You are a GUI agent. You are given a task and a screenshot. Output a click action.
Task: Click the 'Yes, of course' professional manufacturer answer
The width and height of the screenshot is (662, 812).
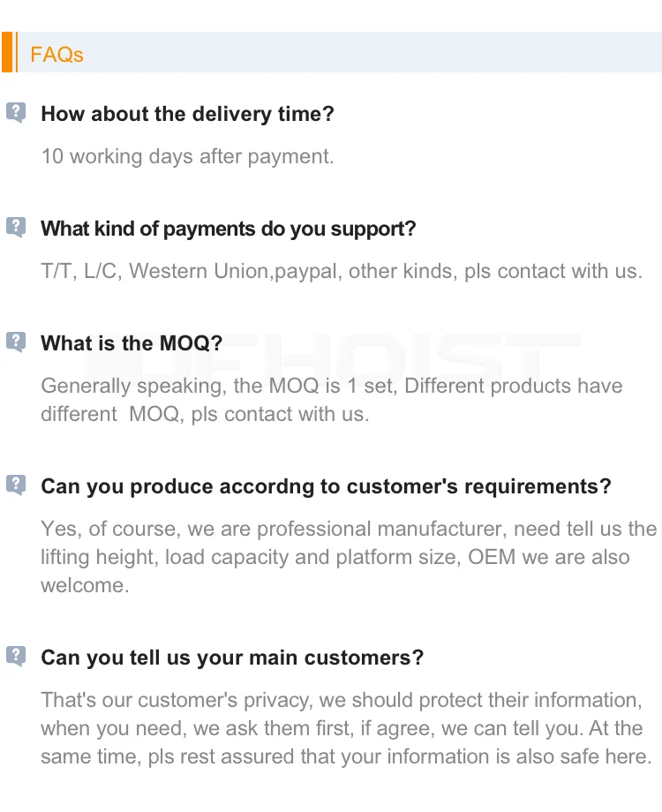coord(349,529)
